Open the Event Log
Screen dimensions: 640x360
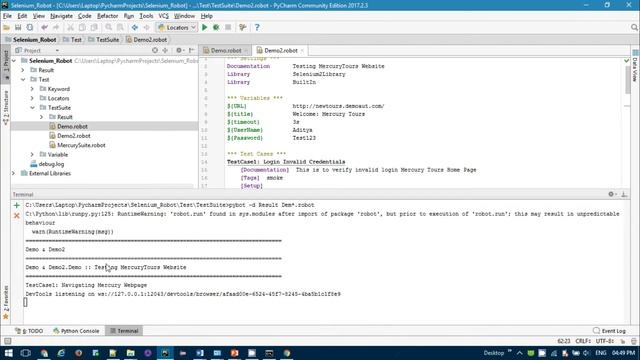[x=609, y=331]
